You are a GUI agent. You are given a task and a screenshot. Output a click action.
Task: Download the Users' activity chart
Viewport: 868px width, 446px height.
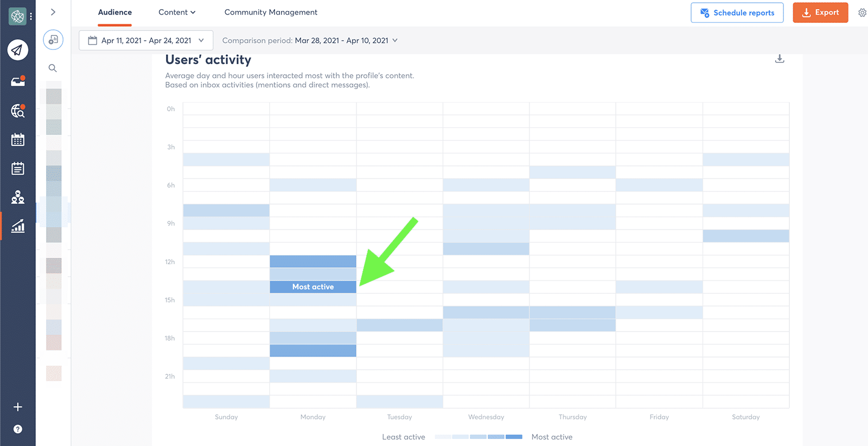tap(780, 59)
